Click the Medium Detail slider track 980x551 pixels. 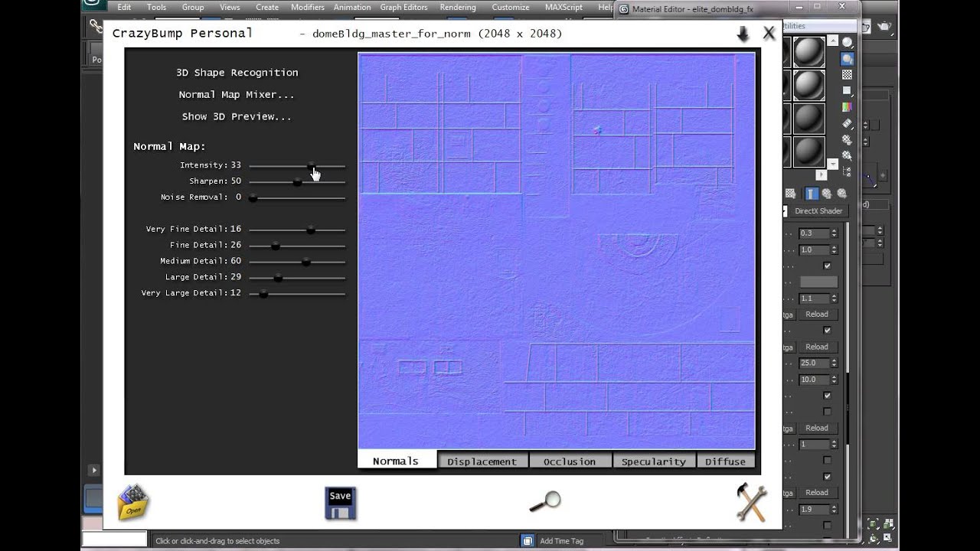coord(297,262)
